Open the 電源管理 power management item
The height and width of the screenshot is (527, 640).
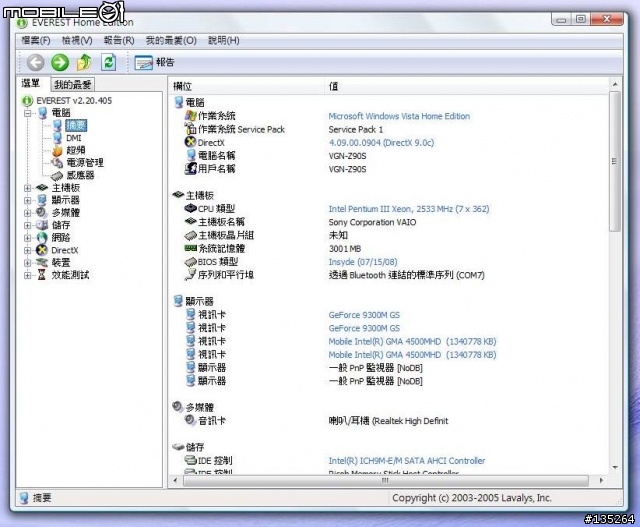tap(85, 162)
